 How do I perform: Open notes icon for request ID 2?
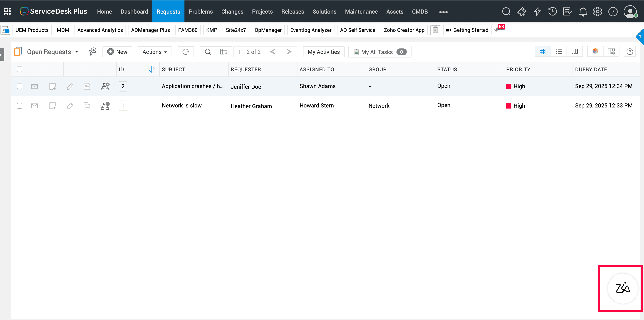pos(87,86)
